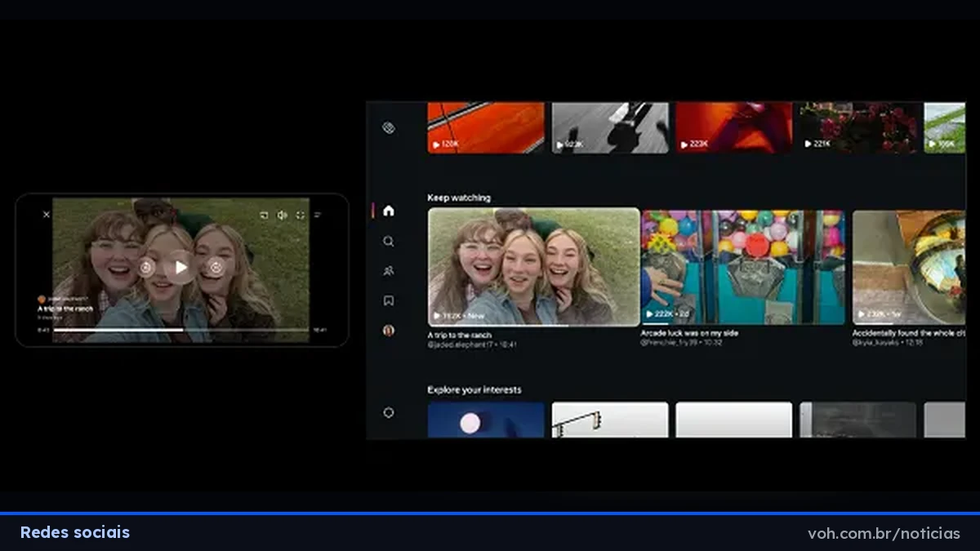Open the orange 120K video thumbnail

486,127
